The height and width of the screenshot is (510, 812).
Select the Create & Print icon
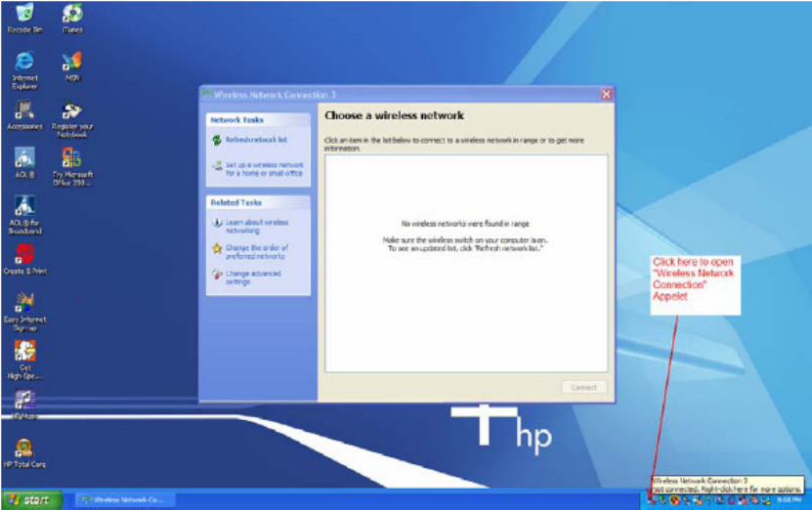click(x=24, y=259)
